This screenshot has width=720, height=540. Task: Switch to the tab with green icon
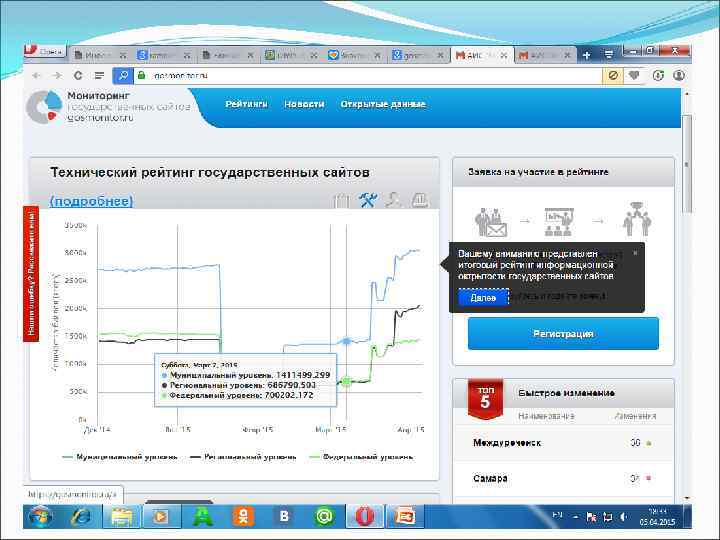(x=291, y=55)
